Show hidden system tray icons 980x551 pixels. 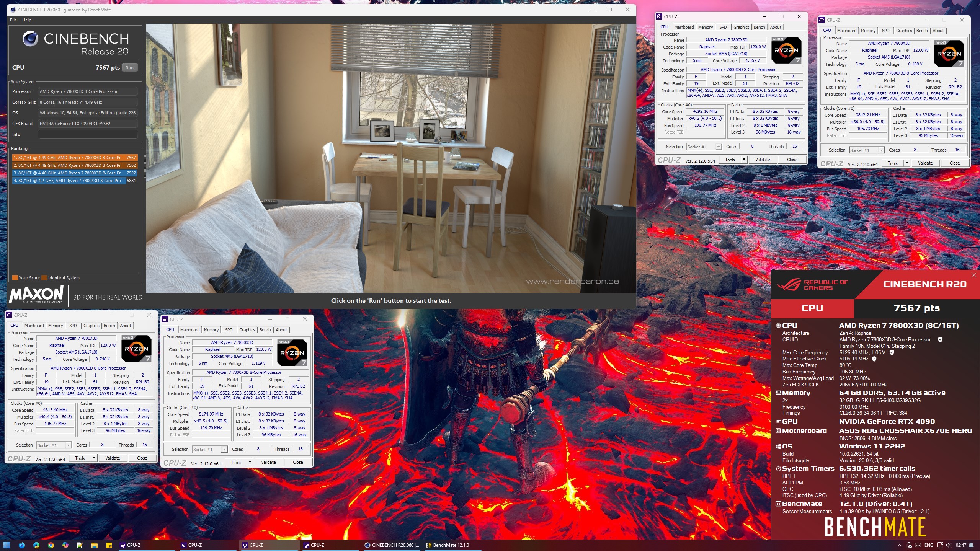pyautogui.click(x=899, y=545)
